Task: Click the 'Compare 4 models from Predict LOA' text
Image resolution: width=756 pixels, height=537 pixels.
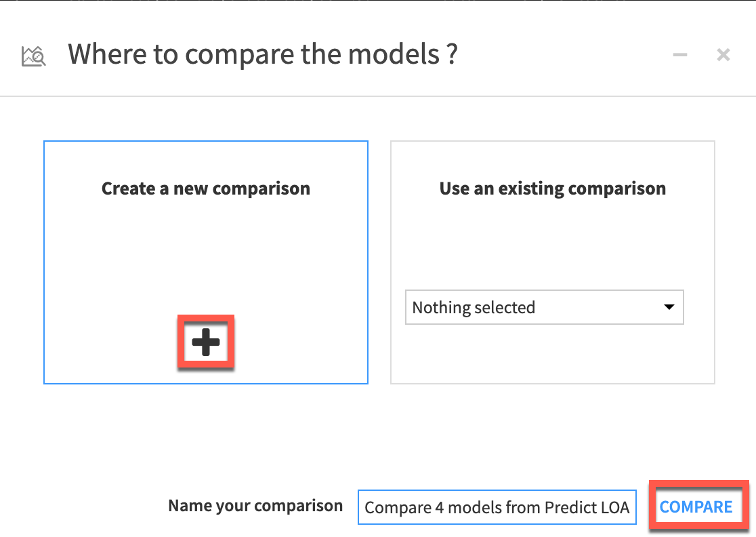Action: pos(497,507)
